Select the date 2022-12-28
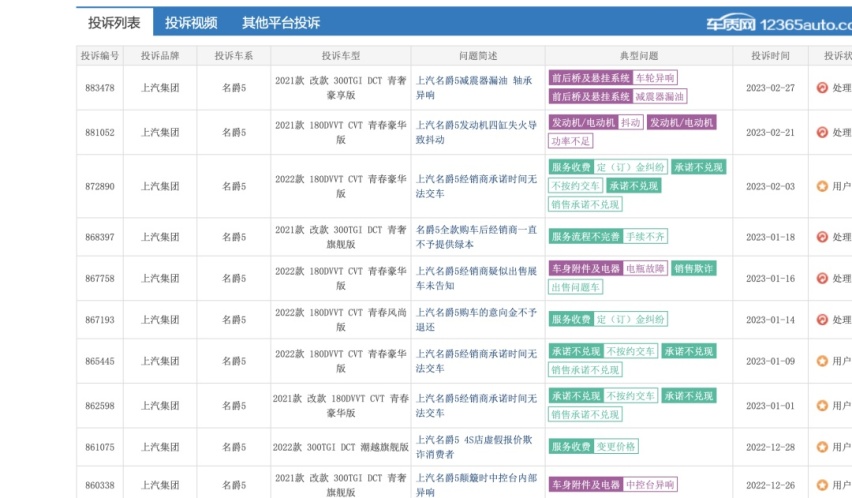 [770, 447]
